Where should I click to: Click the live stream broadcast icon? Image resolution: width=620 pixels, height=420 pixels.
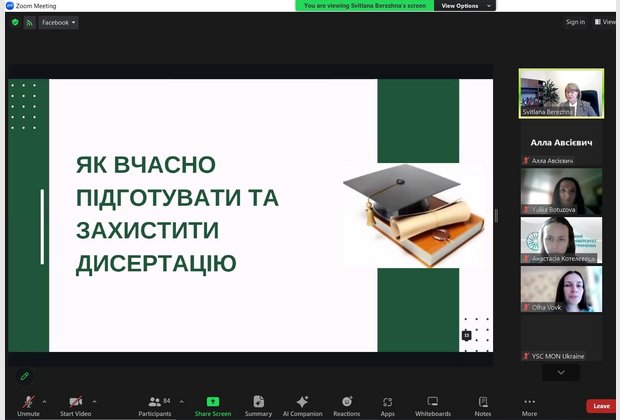pyautogui.click(x=29, y=23)
